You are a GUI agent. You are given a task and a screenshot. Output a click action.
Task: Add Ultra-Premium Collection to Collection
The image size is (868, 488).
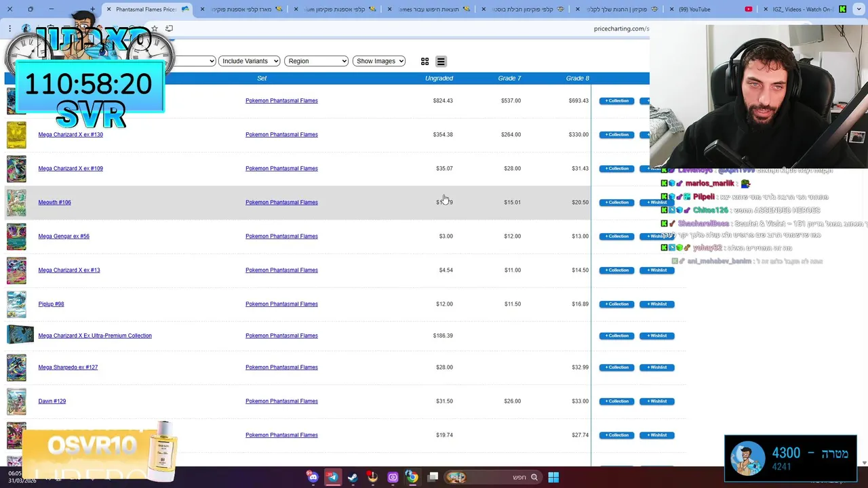(616, 335)
